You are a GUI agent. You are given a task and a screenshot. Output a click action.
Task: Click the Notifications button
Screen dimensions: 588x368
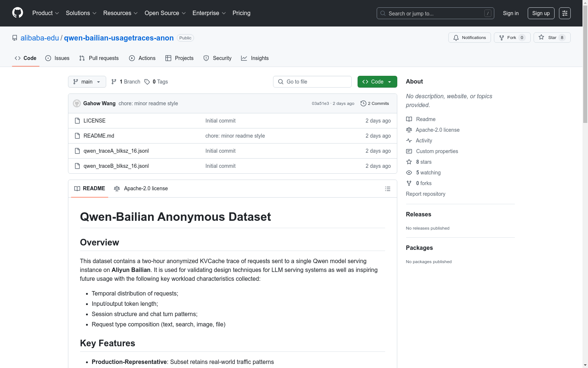click(x=470, y=38)
